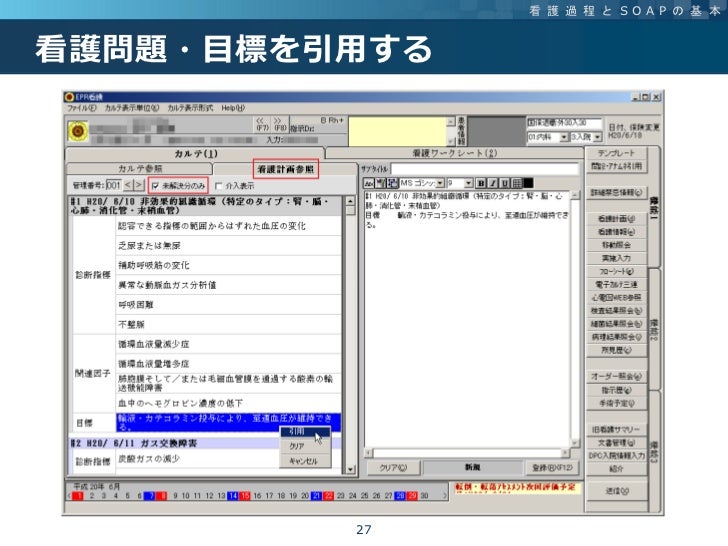This screenshot has width=728, height=546.
Task: Select day 7 in the calendar strip
Action: [150, 496]
